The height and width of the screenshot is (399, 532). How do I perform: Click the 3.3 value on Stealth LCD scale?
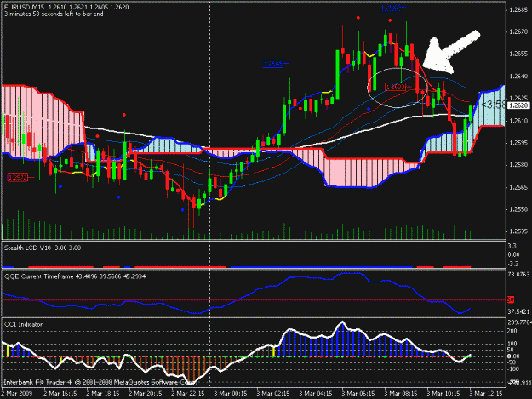coord(512,246)
